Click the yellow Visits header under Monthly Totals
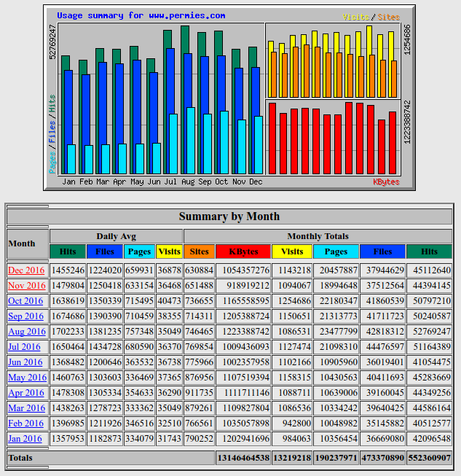 click(292, 251)
